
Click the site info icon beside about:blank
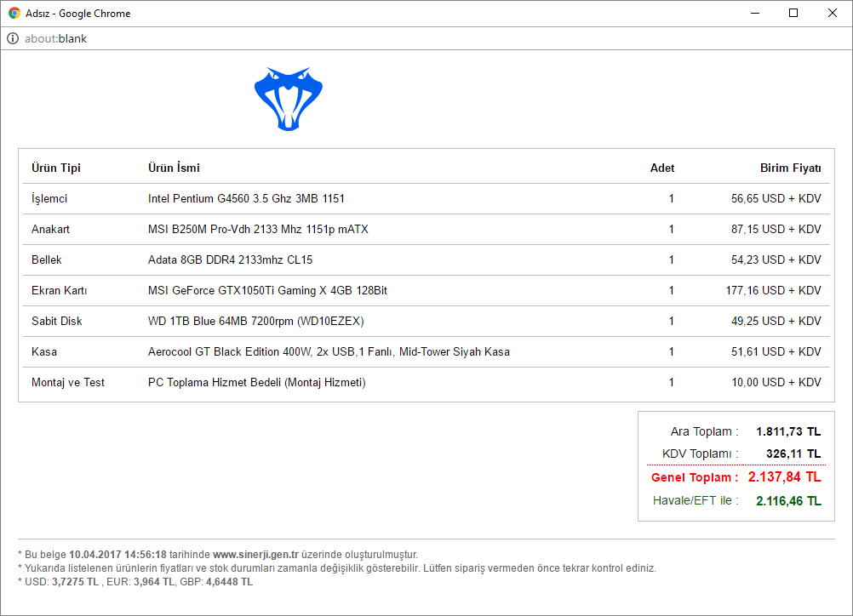13,38
